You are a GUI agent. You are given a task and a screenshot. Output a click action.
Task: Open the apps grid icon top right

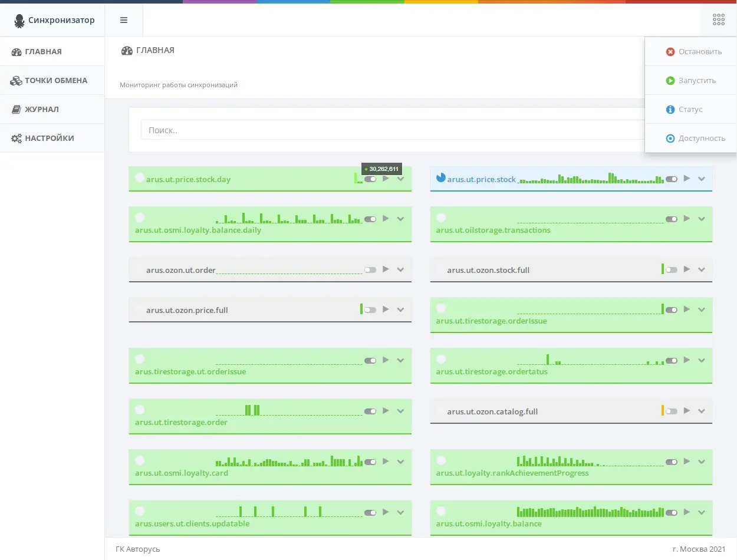point(718,20)
